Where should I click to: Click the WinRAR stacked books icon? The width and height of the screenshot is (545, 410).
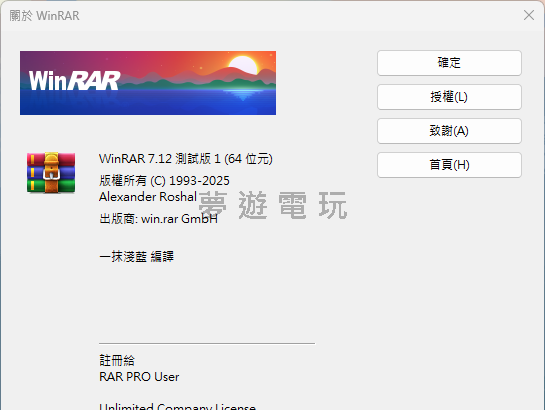click(51, 172)
